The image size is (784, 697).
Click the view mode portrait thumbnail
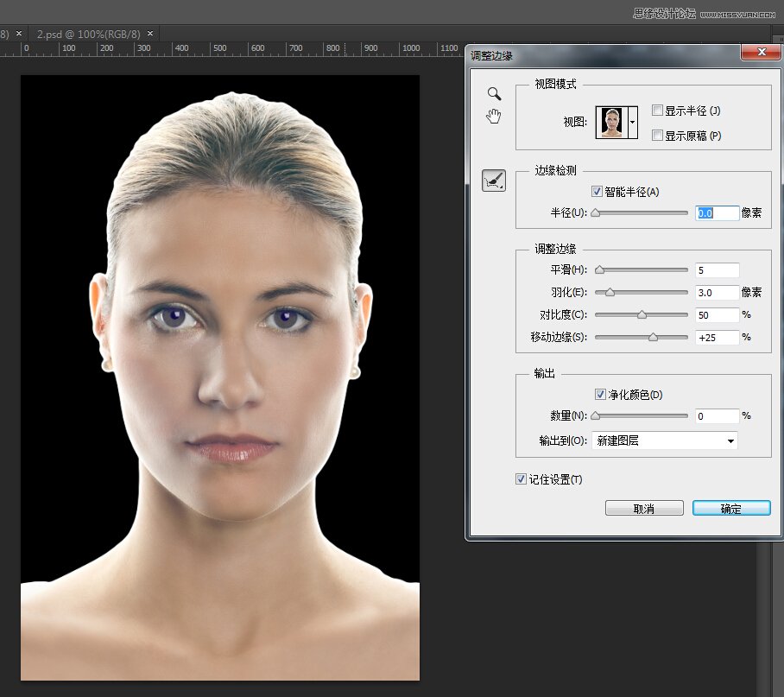coord(612,122)
